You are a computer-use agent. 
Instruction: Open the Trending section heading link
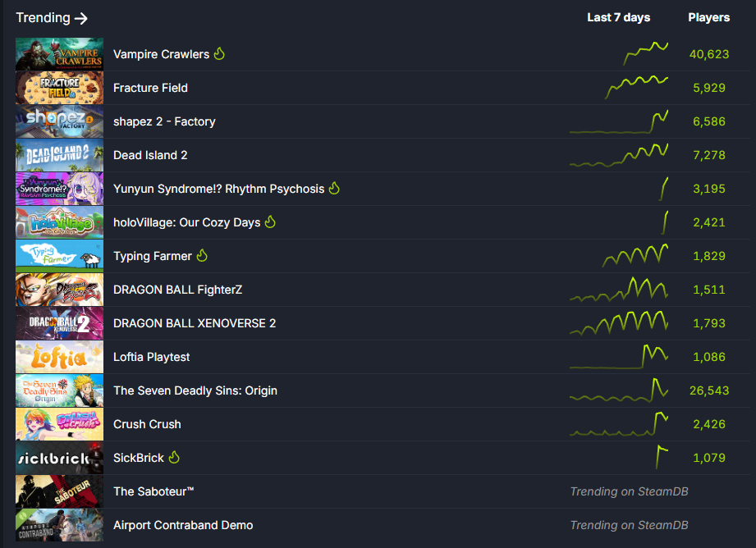pos(52,18)
